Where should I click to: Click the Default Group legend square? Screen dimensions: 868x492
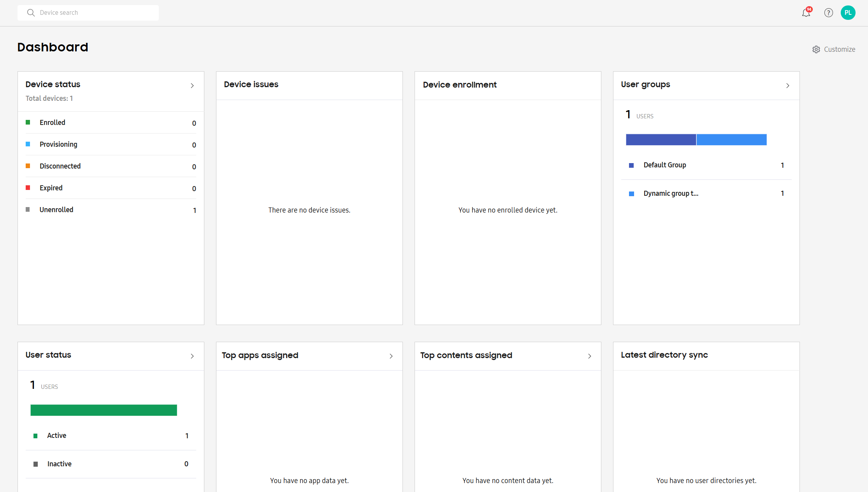tap(631, 165)
